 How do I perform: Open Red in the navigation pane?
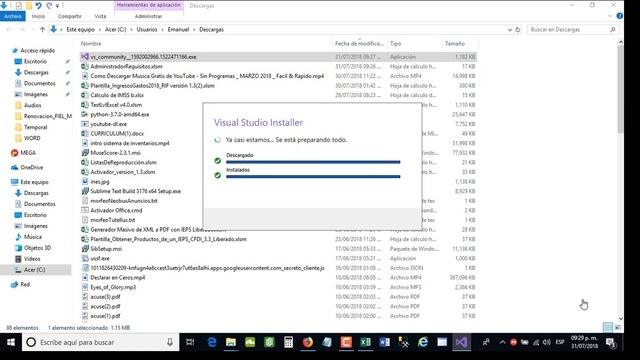(25, 284)
